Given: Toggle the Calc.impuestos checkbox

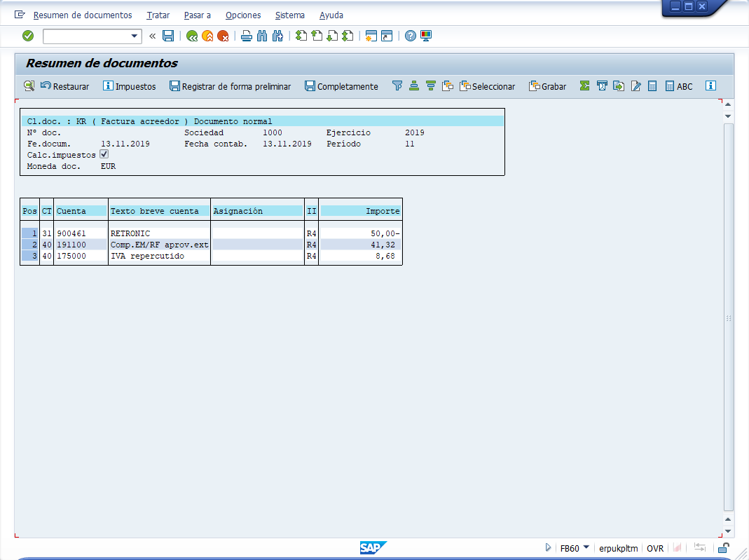Looking at the screenshot, I should [x=104, y=154].
